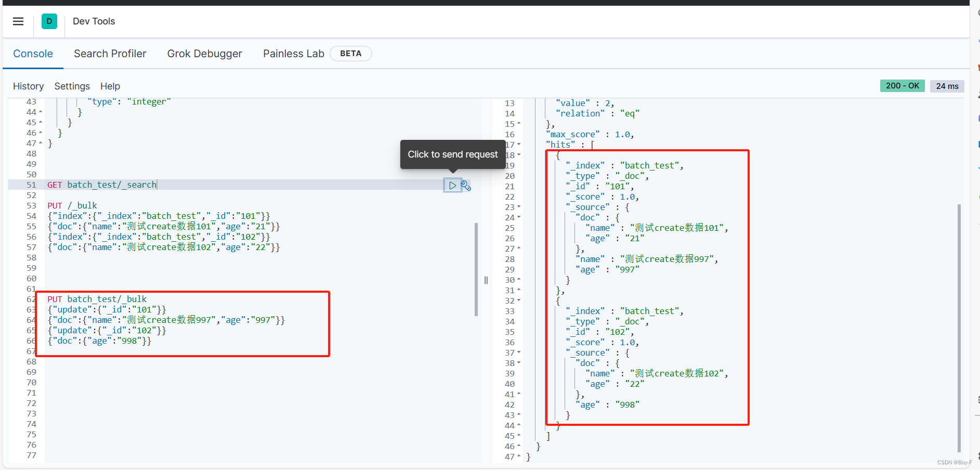
Task: Click the "_id" : "101" response line
Action: (600, 186)
